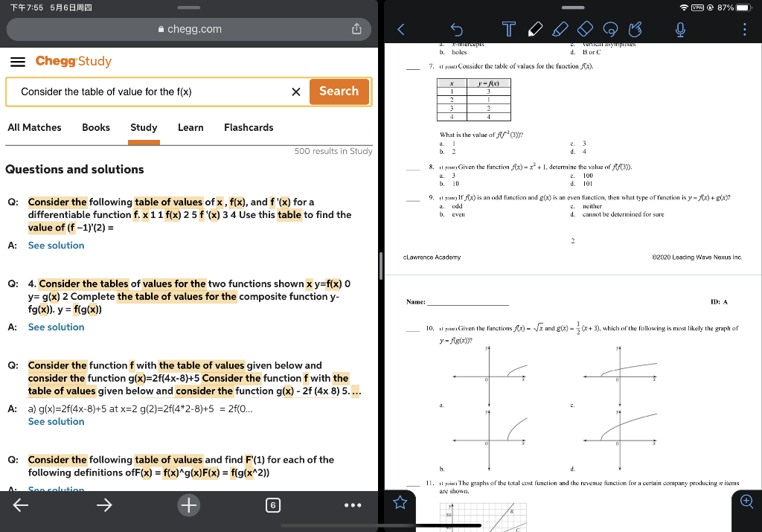Click the split view divider handle
The width and height of the screenshot is (762, 532).
(381, 266)
